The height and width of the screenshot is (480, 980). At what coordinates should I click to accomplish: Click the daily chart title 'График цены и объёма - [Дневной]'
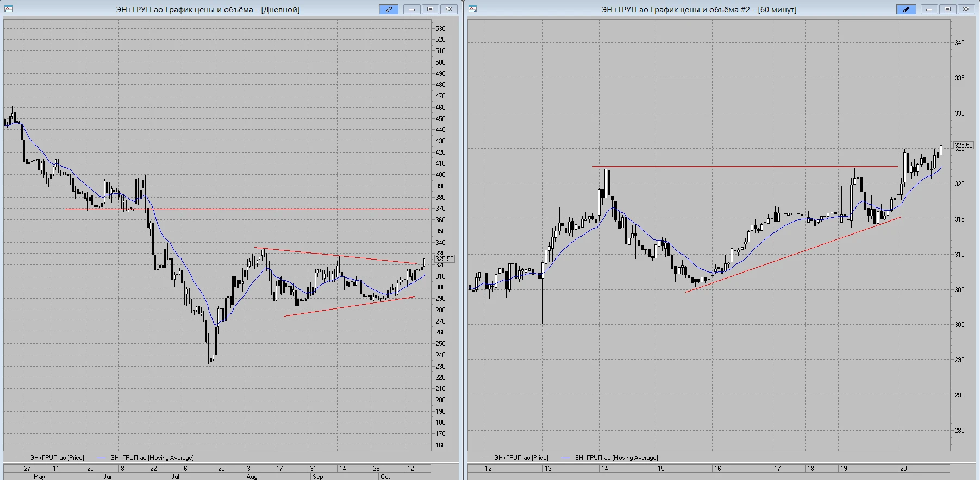pyautogui.click(x=233, y=10)
